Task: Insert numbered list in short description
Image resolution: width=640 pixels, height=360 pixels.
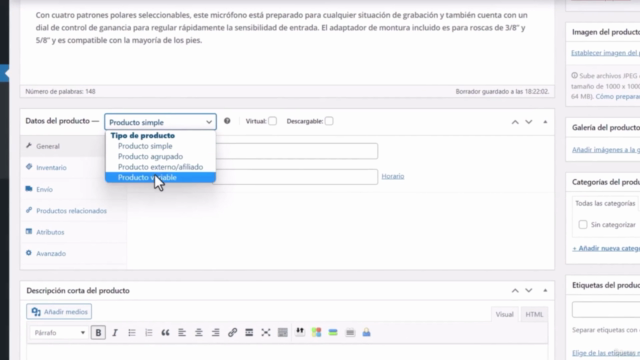Action: 149,333
